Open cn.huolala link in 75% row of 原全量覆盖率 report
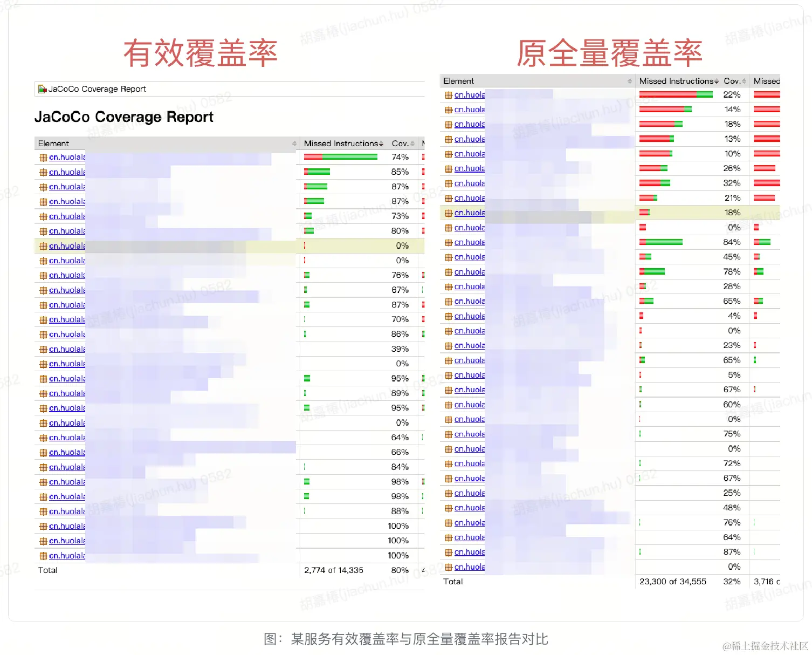 (x=469, y=434)
